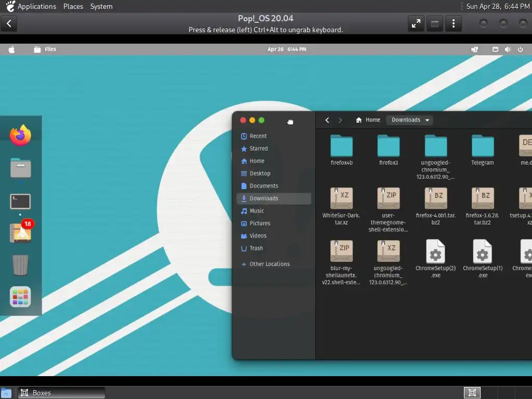Open the power menu icon in the guest top bar

click(x=520, y=49)
